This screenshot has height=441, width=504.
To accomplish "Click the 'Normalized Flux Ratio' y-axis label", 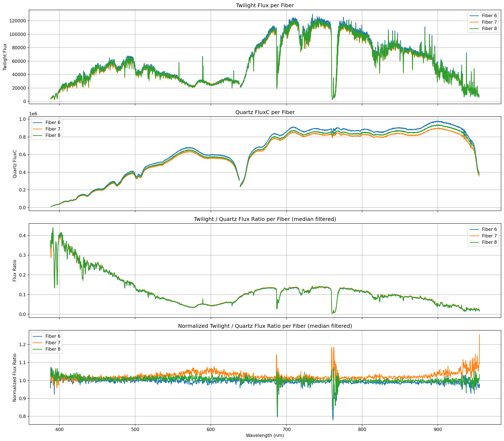I will [15, 378].
